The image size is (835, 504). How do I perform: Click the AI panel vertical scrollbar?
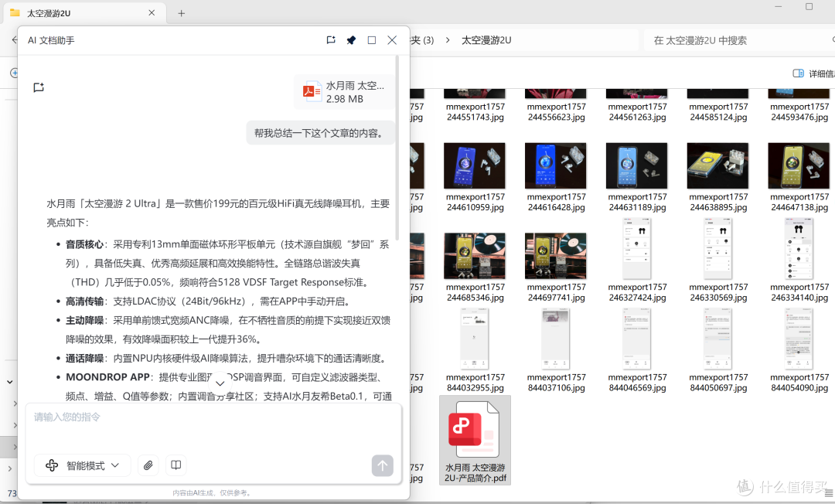click(x=397, y=149)
